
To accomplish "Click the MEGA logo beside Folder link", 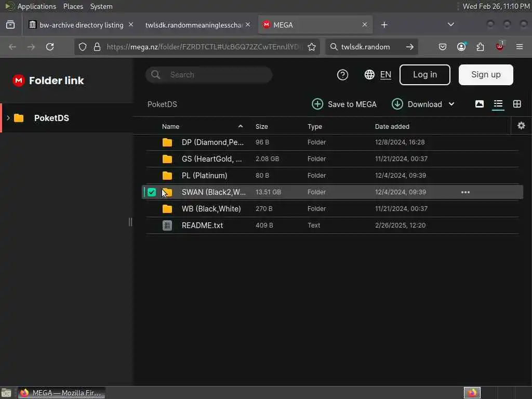I will [19, 81].
